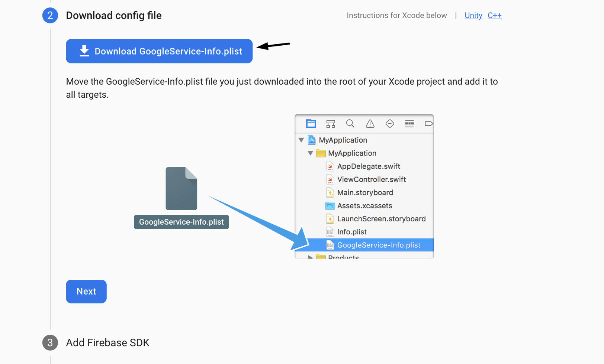Click the MyApplication Xcode project icon

pyautogui.click(x=312, y=140)
